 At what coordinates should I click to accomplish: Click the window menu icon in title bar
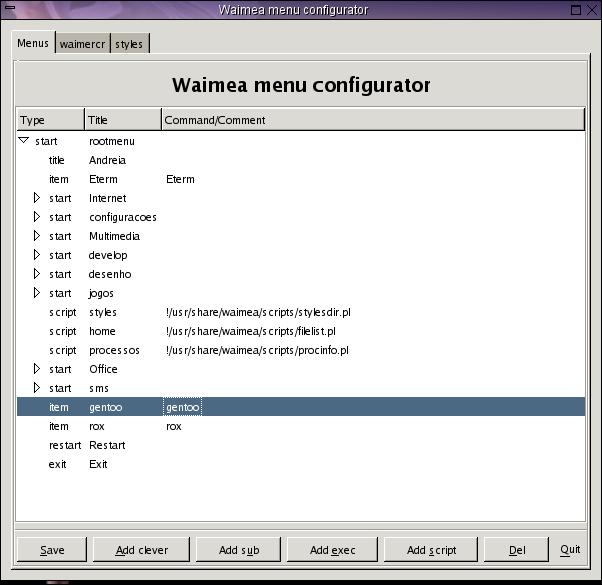pos(12,10)
